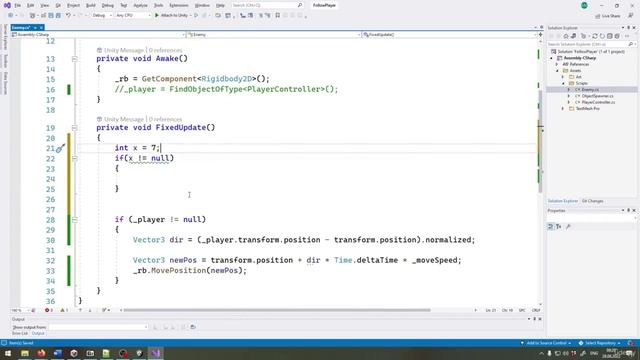Open the Edit menu
The width and height of the screenshot is (640, 360).
(x=31, y=5)
